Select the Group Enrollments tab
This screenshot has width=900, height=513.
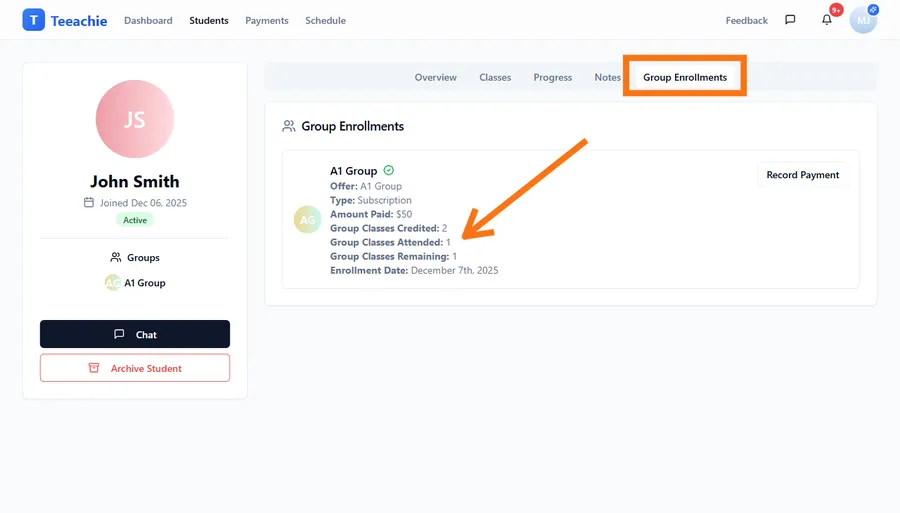(685, 77)
